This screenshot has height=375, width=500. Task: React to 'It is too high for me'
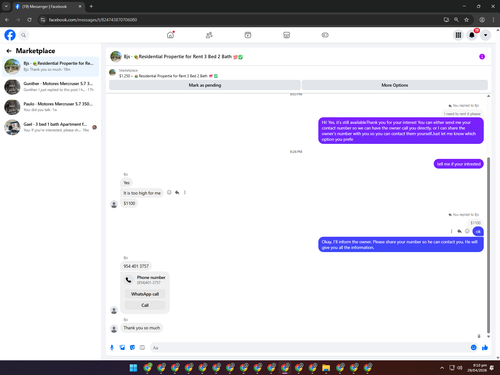pyautogui.click(x=169, y=192)
